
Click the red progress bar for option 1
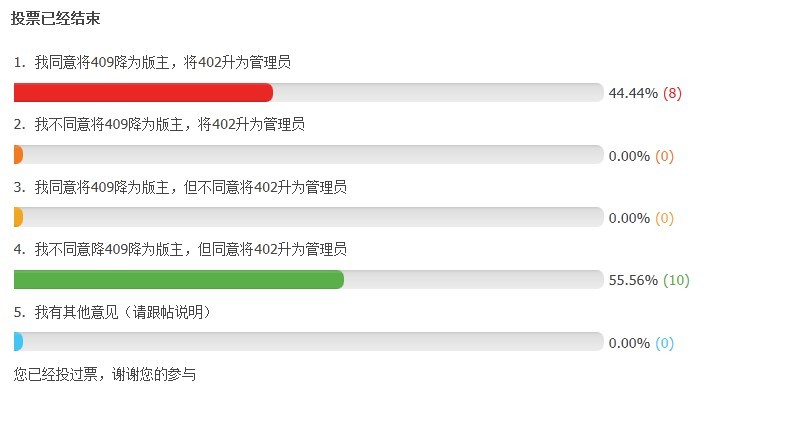pos(143,93)
